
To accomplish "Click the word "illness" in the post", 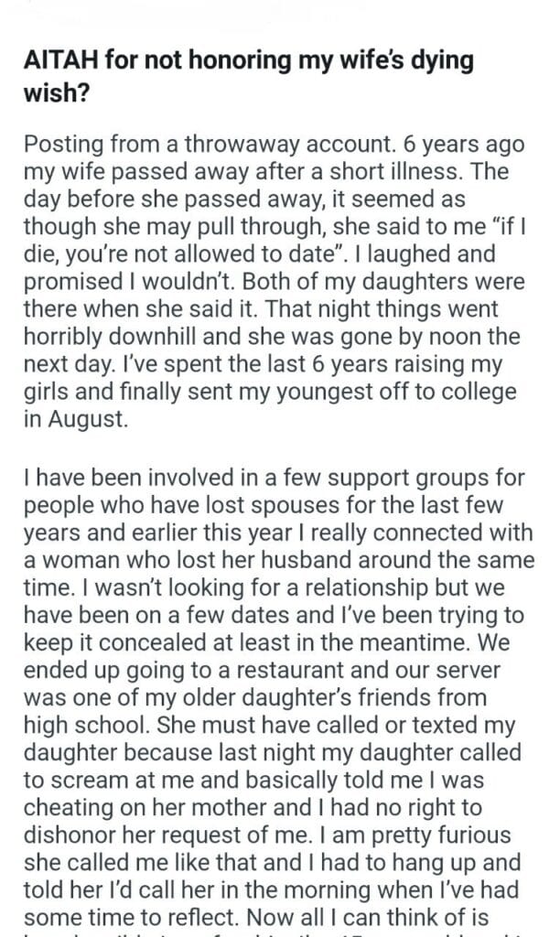I will coord(393,171).
